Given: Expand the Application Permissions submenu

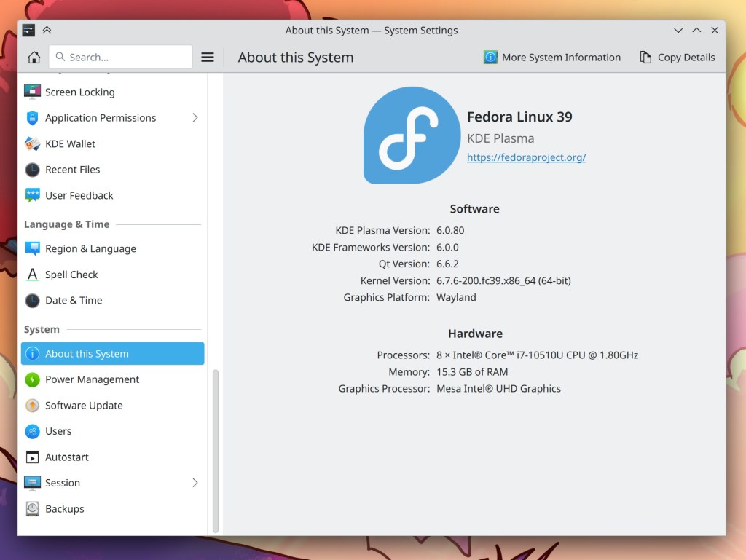Looking at the screenshot, I should pos(195,117).
